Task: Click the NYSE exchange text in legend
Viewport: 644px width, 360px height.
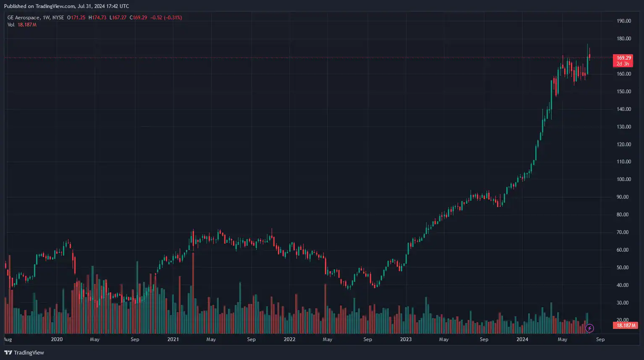Action: click(x=58, y=18)
